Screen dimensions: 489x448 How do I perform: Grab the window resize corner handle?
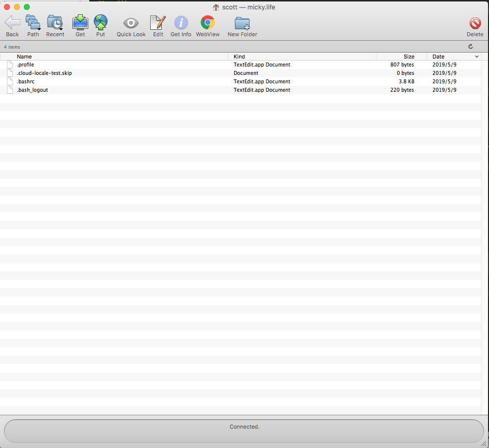coord(484,444)
